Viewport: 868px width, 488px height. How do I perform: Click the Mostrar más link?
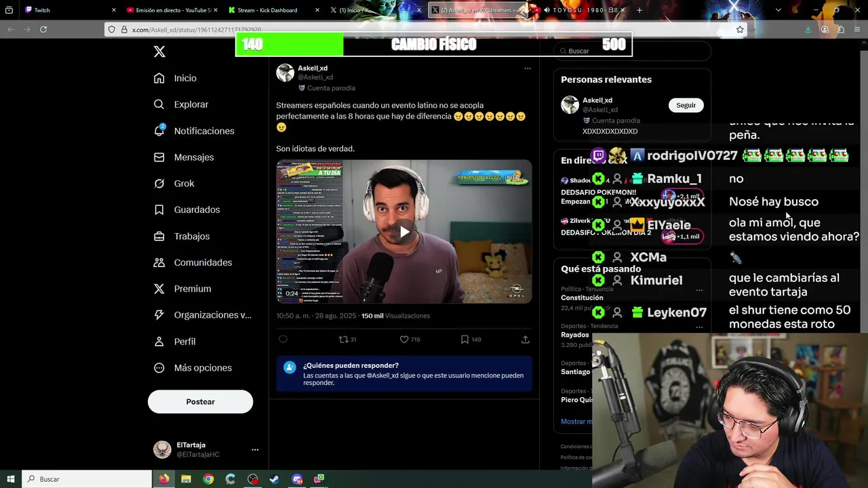[x=576, y=422]
